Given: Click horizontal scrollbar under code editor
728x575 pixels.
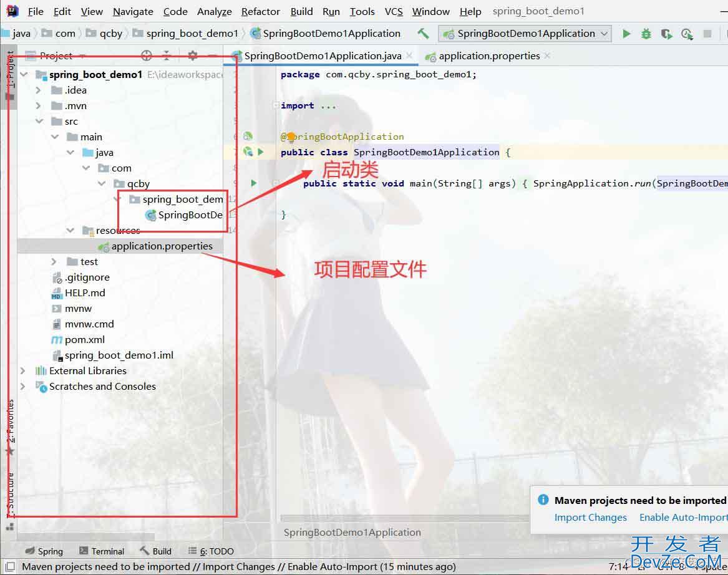Looking at the screenshot, I should 405,518.
